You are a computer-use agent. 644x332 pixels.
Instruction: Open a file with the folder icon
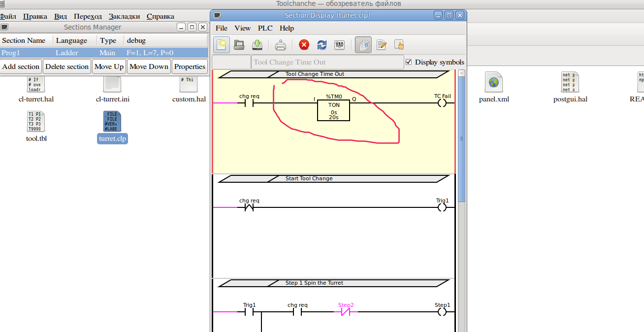(239, 45)
